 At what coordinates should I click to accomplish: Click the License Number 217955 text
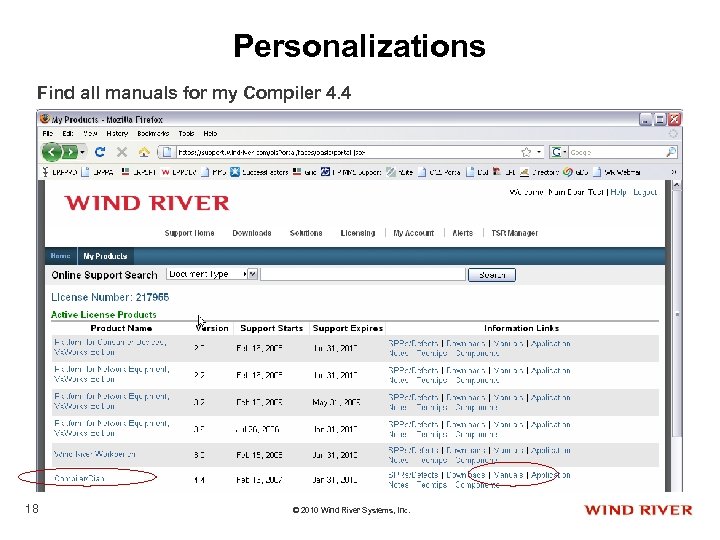pos(110,298)
